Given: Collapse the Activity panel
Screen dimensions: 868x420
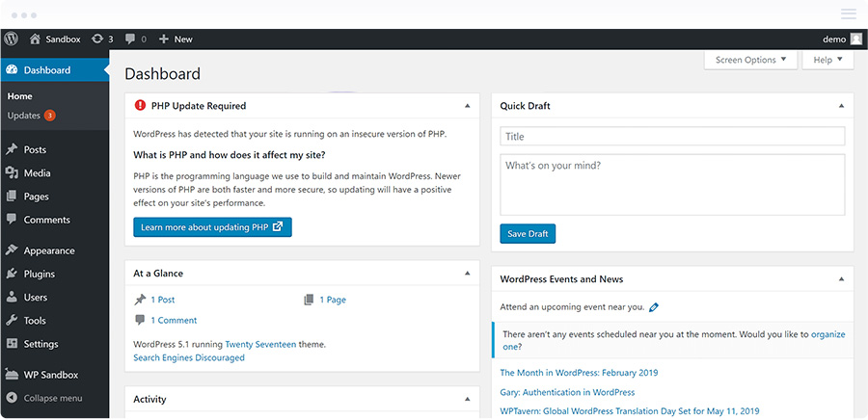Looking at the screenshot, I should coord(467,399).
